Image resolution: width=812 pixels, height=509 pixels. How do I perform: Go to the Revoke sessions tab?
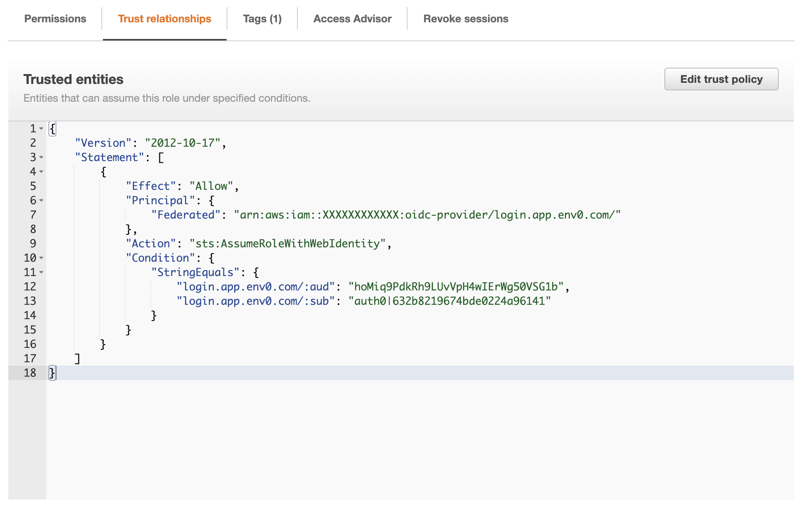click(x=466, y=19)
